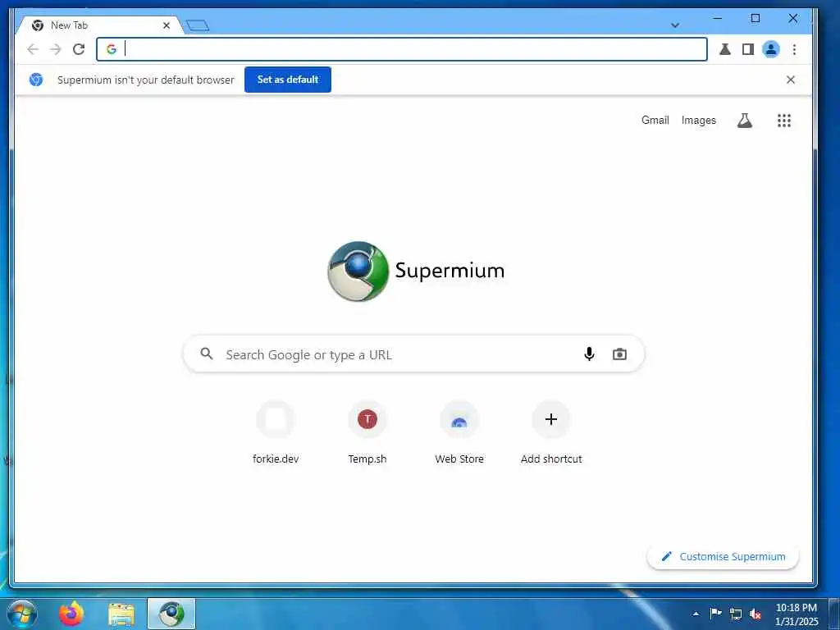Open the profile avatar menu

click(x=771, y=49)
